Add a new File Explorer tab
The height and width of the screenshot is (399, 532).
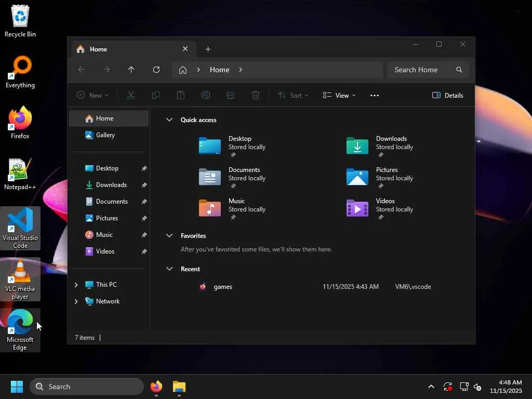[208, 49]
